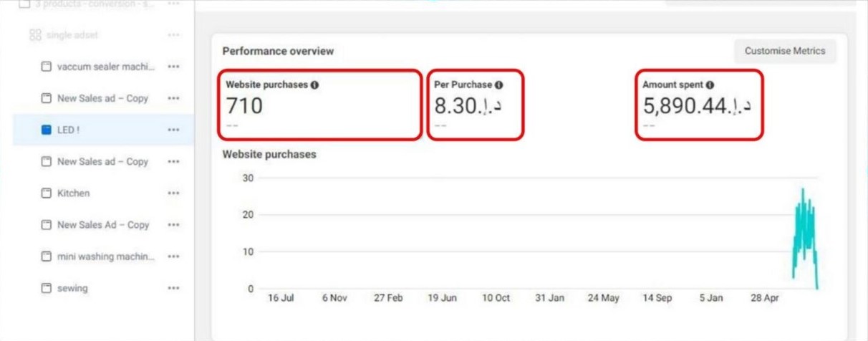Open the options menu for Kitchen ad
The height and width of the screenshot is (341, 868).
coord(173,193)
